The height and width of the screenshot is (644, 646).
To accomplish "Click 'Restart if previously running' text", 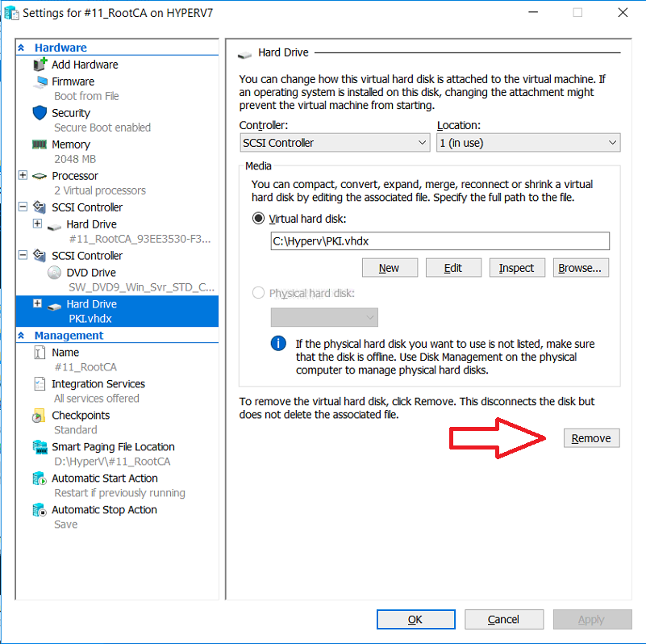I will tap(120, 493).
